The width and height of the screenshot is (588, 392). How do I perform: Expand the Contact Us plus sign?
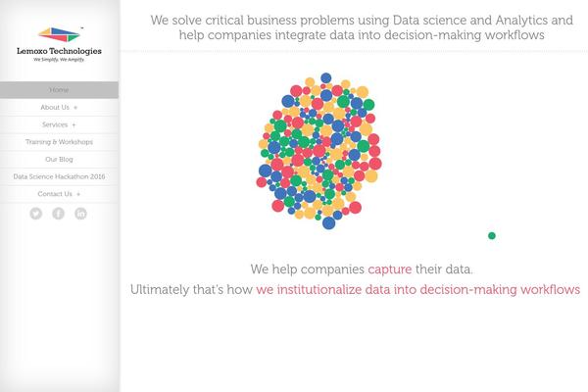(78, 194)
